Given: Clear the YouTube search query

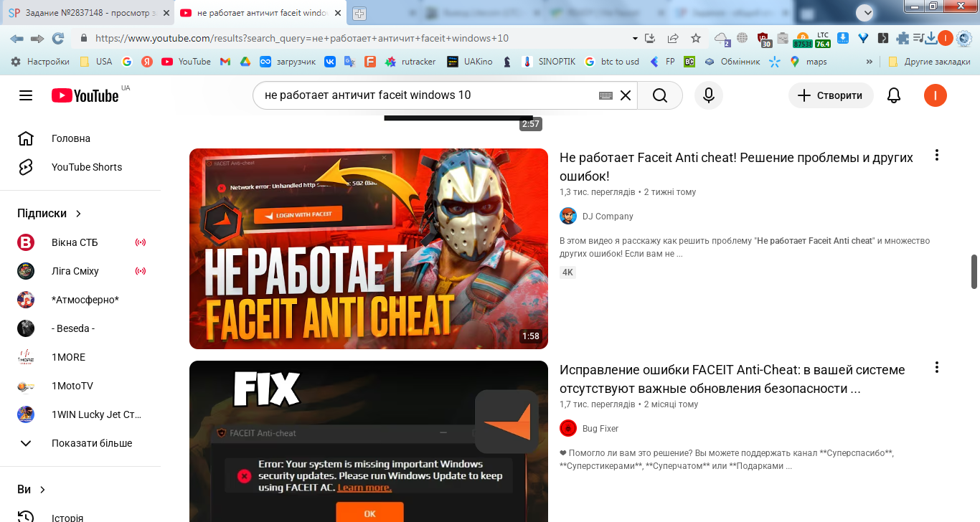Looking at the screenshot, I should coord(626,95).
